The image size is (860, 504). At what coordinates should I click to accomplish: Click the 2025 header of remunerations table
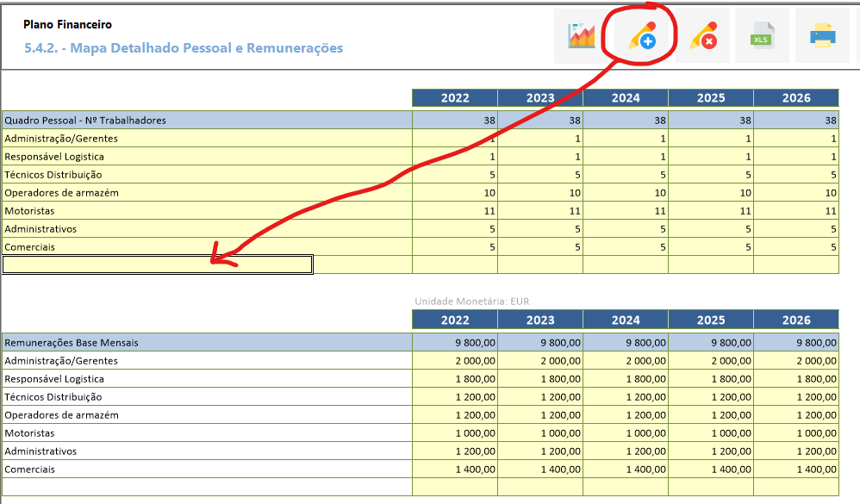pyautogui.click(x=711, y=320)
